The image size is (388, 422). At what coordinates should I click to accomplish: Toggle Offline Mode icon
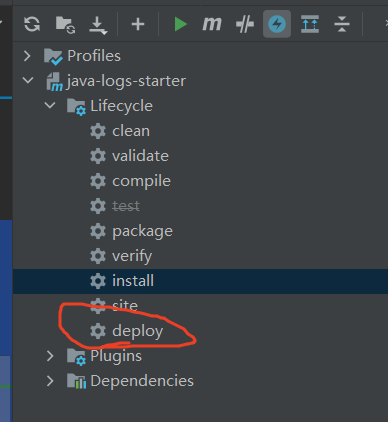tap(245, 24)
